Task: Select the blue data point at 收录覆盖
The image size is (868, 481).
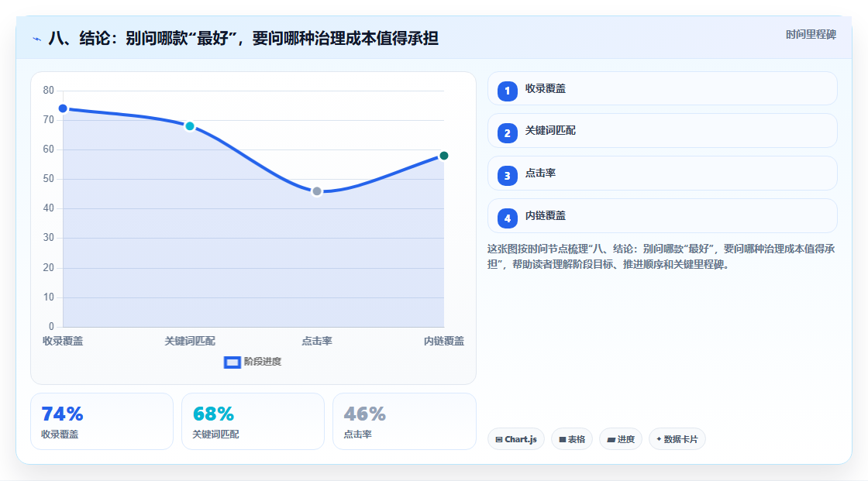Action: pyautogui.click(x=63, y=108)
